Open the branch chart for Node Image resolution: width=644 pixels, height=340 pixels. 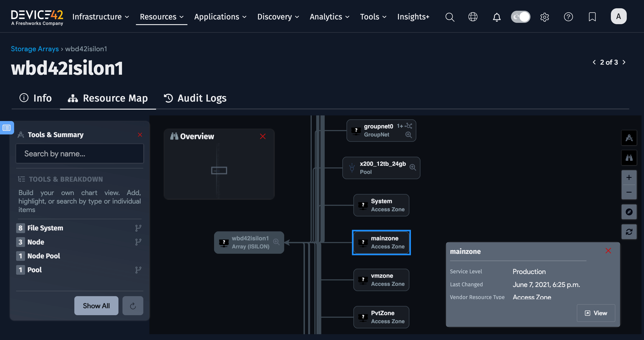138,242
